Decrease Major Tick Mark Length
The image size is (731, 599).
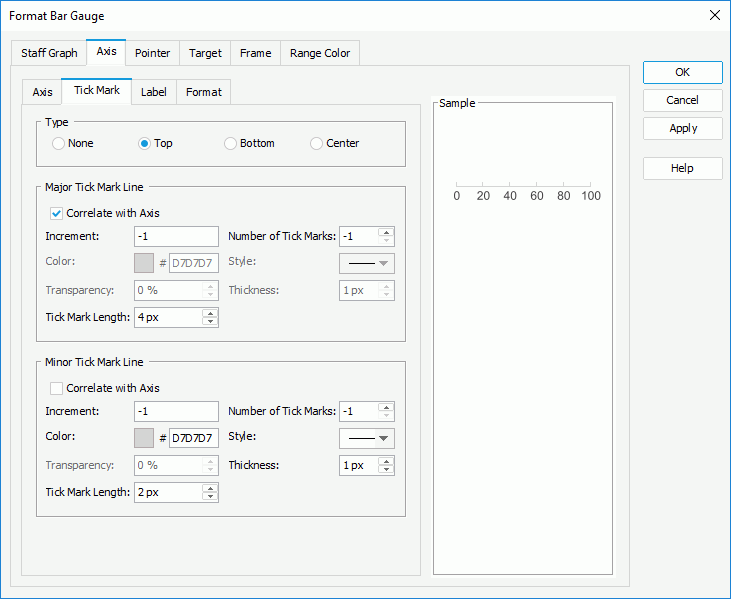click(210, 322)
